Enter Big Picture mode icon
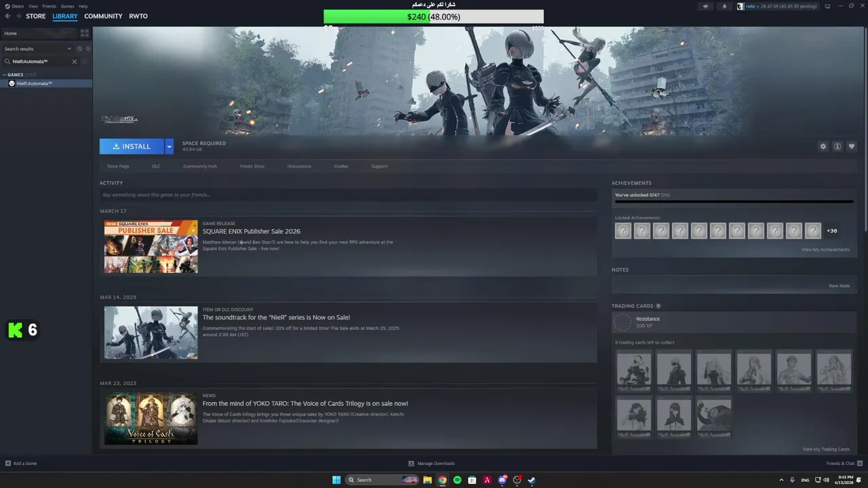Viewport: 868px width, 488px height. click(x=827, y=6)
